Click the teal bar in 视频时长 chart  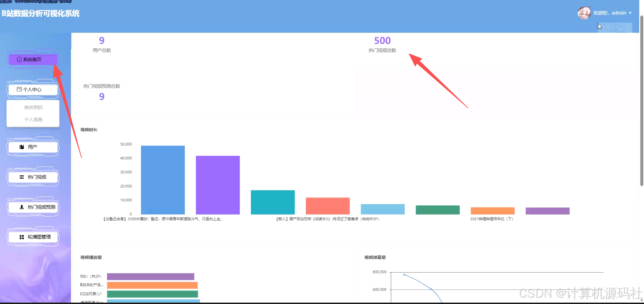coord(273,202)
